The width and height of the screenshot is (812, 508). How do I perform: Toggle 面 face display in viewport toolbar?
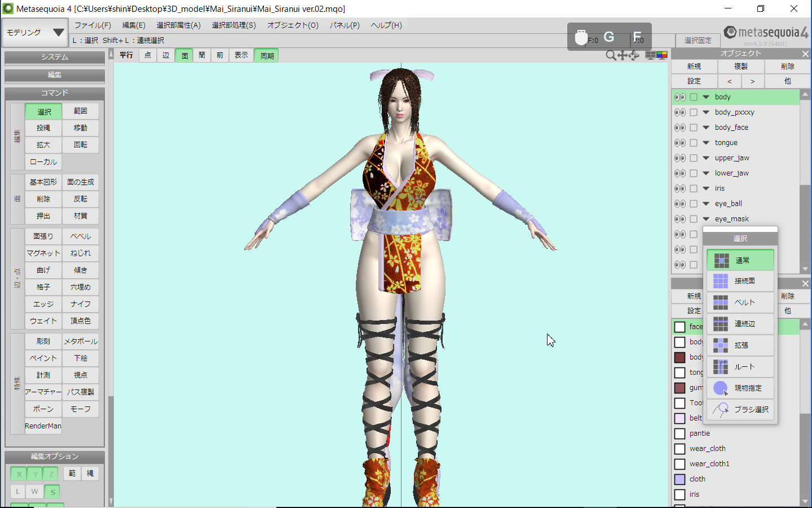point(184,56)
